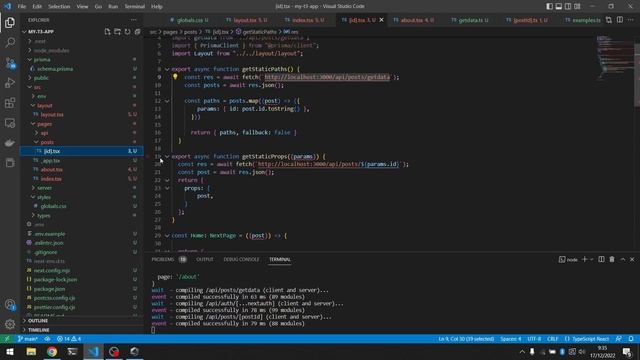Switch to the getdata.ts editor tab
The height and width of the screenshot is (360, 640).
[470, 20]
